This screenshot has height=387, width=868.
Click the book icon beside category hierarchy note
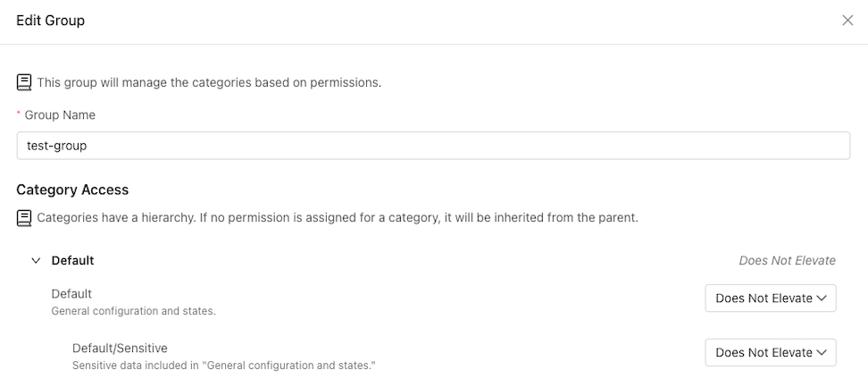coord(24,218)
